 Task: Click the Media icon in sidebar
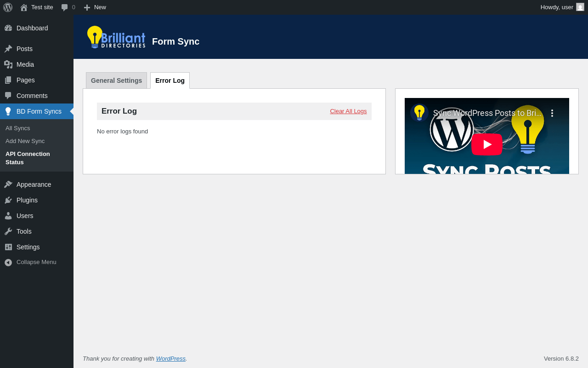point(8,64)
